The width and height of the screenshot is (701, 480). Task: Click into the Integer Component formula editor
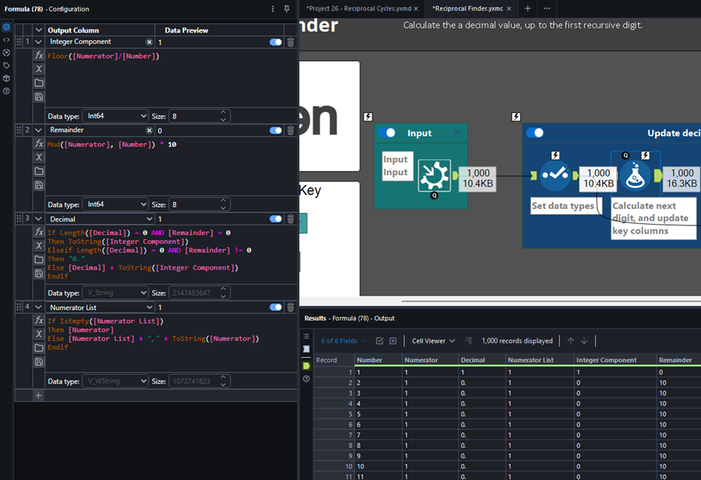[171, 78]
